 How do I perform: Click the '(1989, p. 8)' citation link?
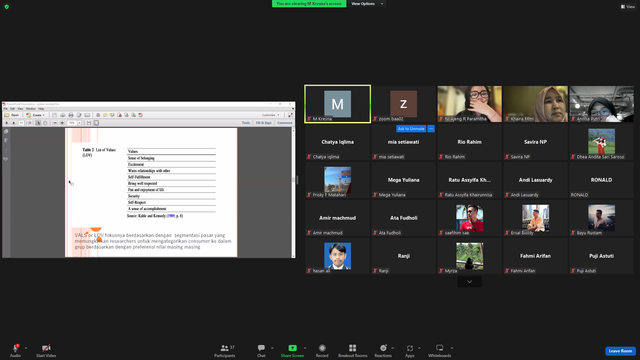[x=175, y=216]
